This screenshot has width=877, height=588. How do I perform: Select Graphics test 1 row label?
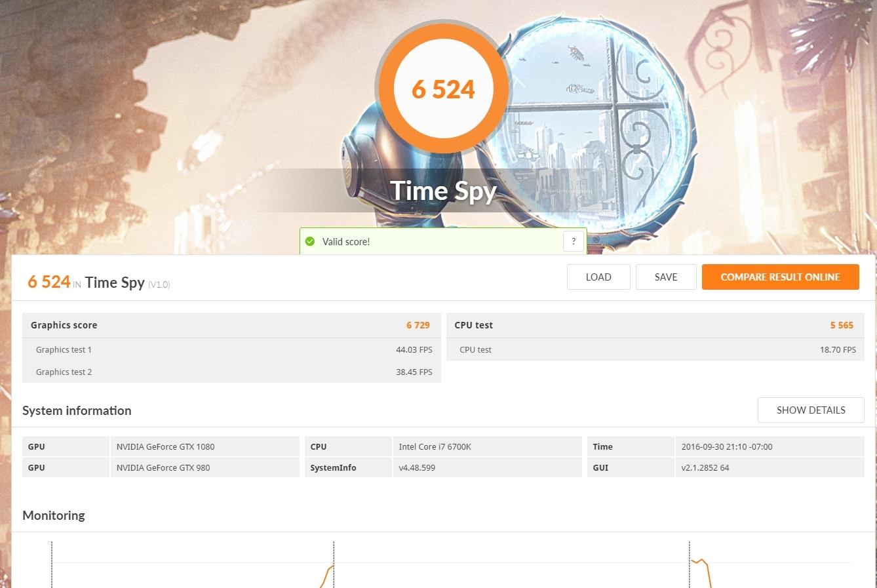coord(64,350)
